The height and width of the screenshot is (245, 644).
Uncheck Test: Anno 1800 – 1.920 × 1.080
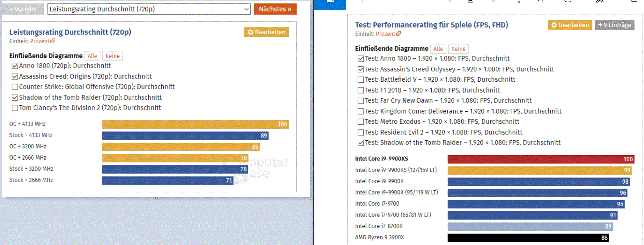[361, 59]
